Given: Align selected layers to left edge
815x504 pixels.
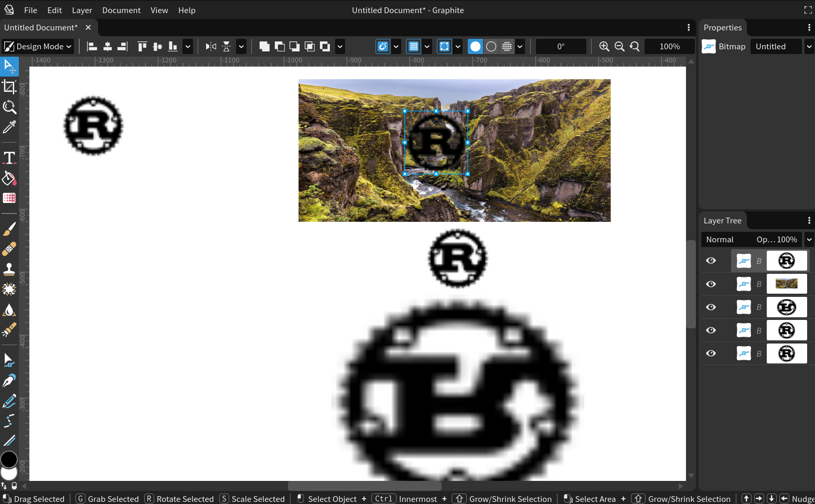Looking at the screenshot, I should [92, 47].
